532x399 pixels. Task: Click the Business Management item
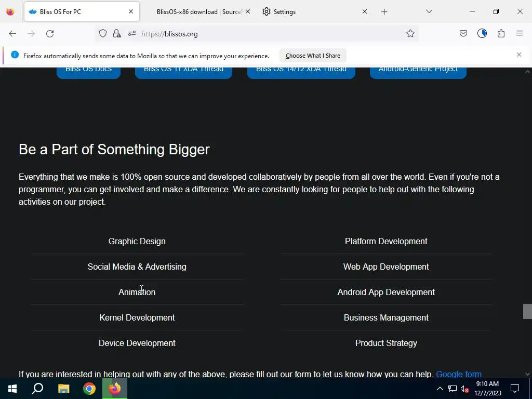(386, 317)
